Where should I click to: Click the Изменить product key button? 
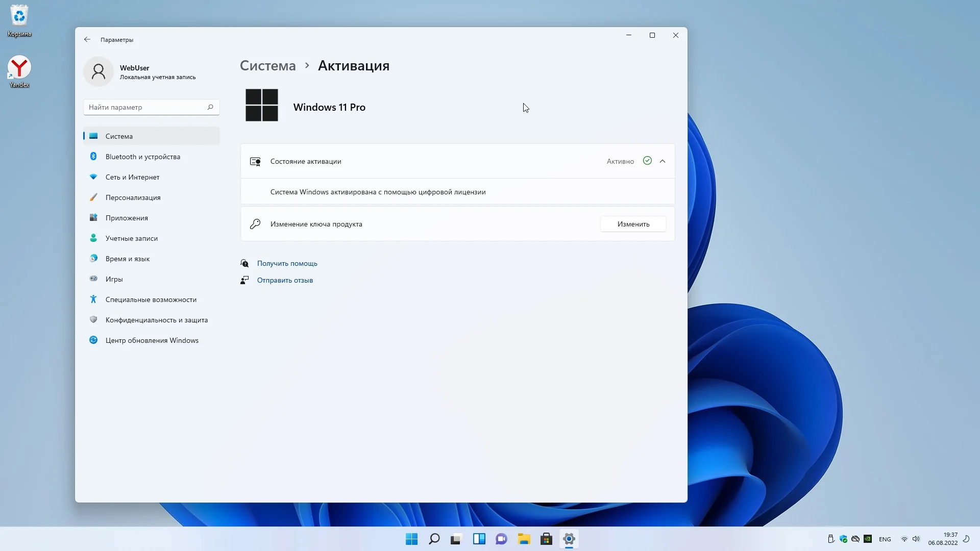(x=633, y=224)
